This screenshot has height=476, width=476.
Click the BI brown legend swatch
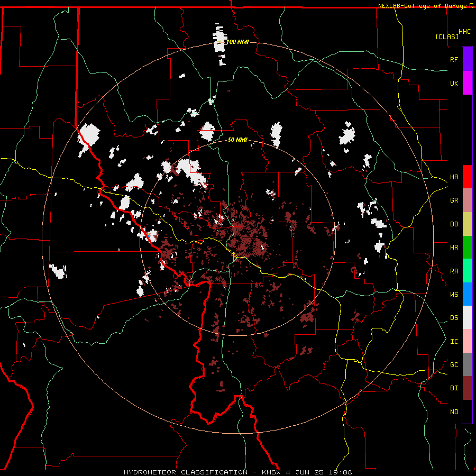(467, 388)
